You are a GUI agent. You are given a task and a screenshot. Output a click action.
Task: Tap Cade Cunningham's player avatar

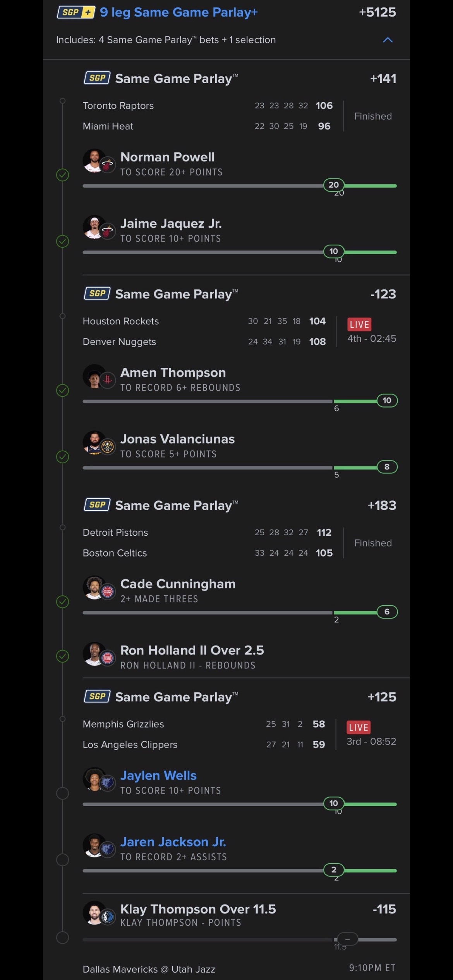click(94, 588)
